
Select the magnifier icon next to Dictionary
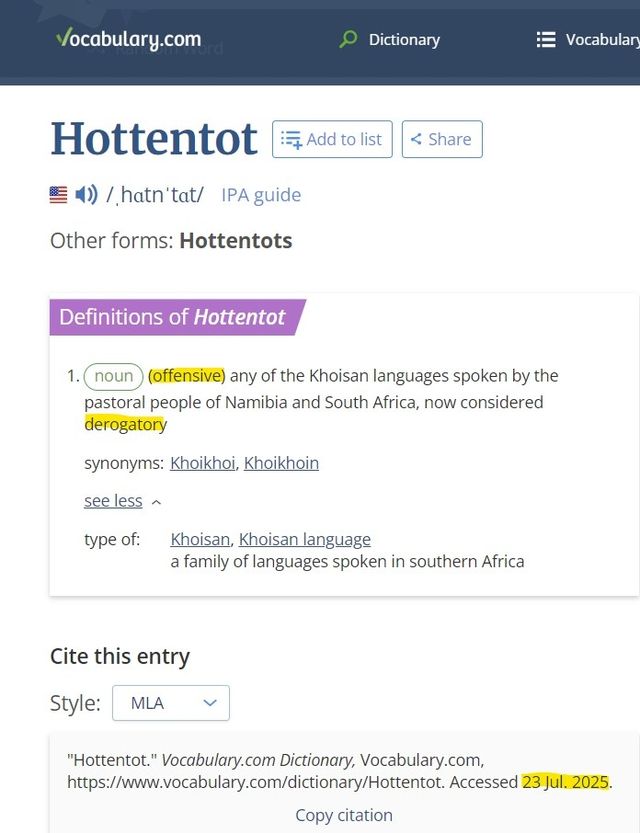(x=347, y=39)
